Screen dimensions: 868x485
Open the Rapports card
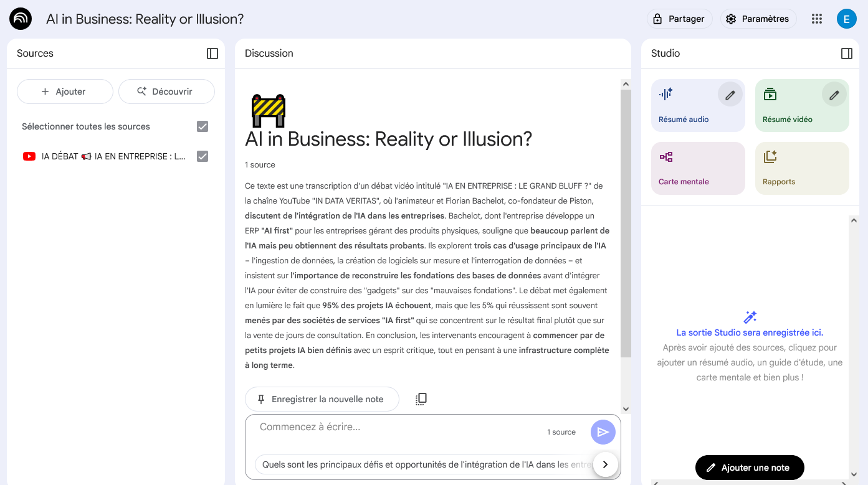point(802,168)
